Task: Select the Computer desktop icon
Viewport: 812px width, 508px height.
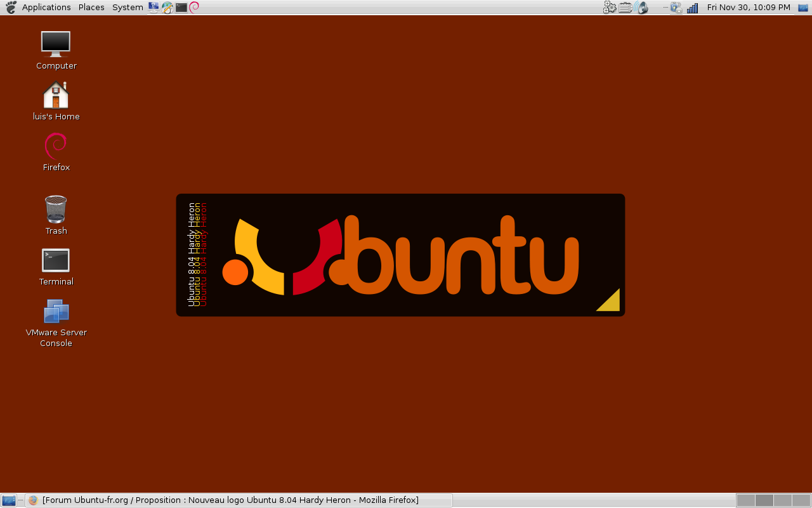Action: tap(56, 50)
